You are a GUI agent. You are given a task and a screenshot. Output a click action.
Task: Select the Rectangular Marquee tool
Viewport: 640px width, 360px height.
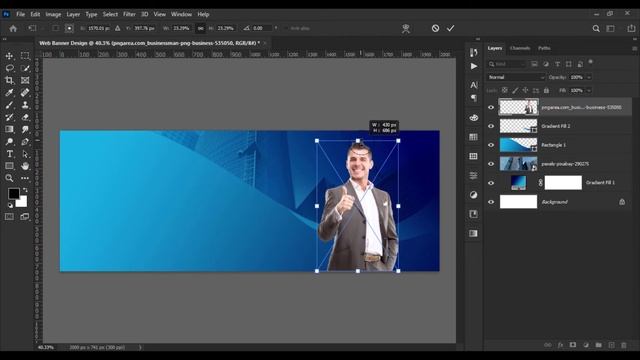(25, 56)
